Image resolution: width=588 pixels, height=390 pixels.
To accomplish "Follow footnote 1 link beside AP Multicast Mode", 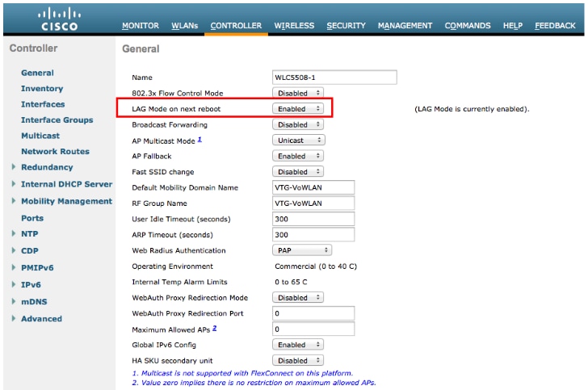I will tap(199, 139).
